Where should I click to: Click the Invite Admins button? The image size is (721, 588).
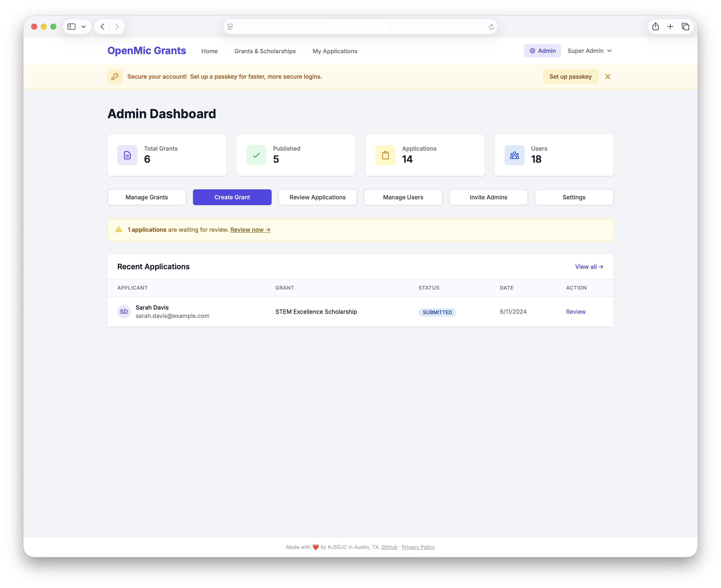tap(488, 197)
